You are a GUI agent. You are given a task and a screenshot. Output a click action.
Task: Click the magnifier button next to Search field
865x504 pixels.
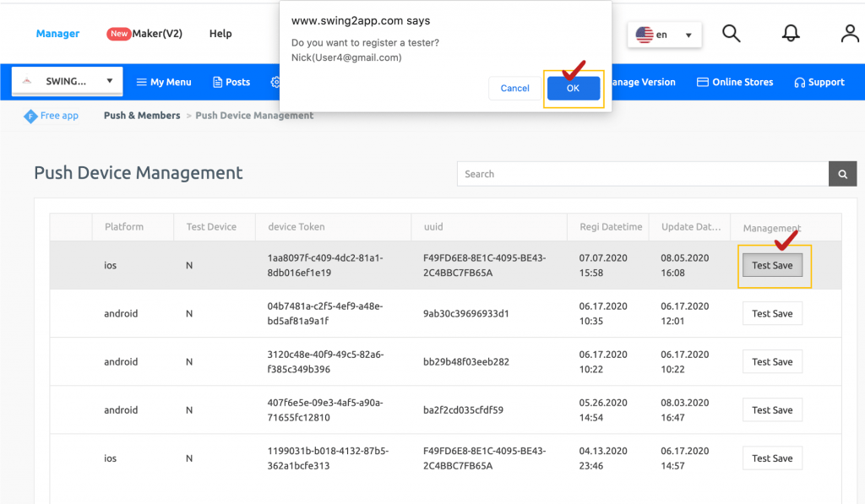pos(842,174)
